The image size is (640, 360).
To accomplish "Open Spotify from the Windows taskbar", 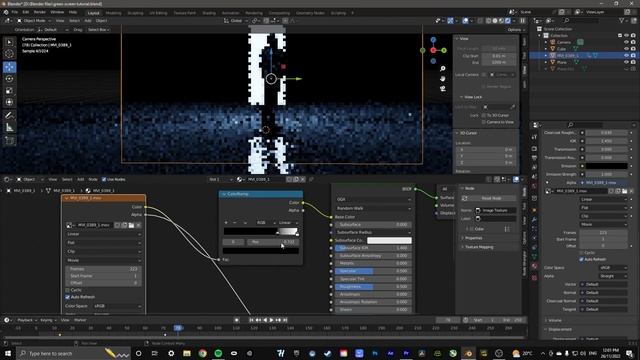I will click(x=218, y=353).
